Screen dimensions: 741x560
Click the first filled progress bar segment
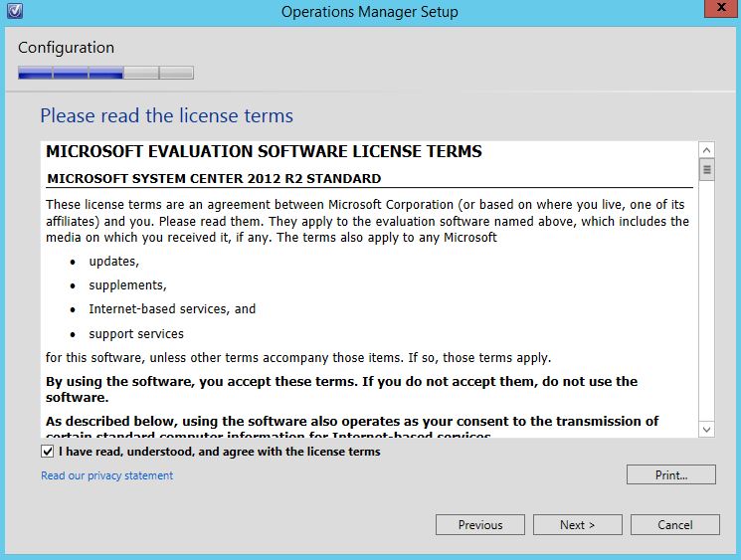(x=35, y=73)
